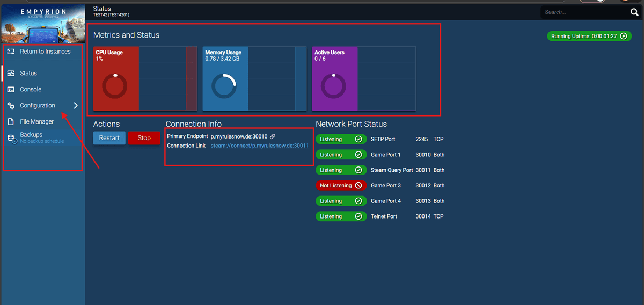644x305 pixels.
Task: Click the CPU '1%' value
Action: pos(99,59)
